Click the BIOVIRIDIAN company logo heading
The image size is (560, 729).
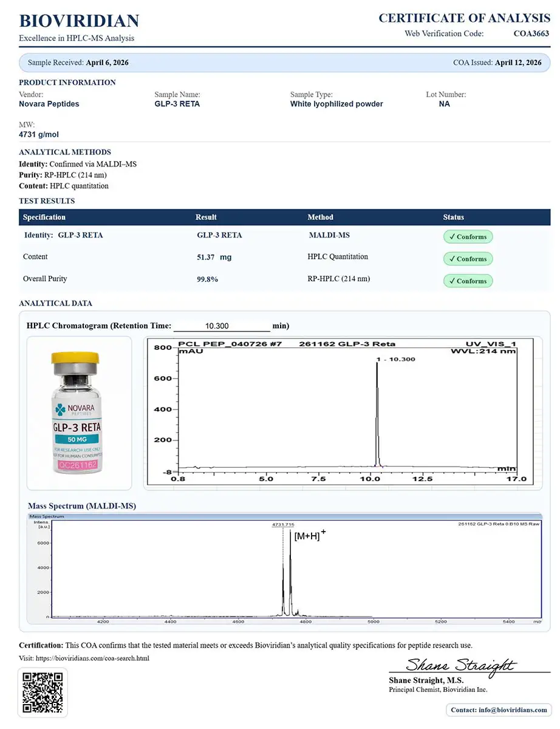pos(79,21)
